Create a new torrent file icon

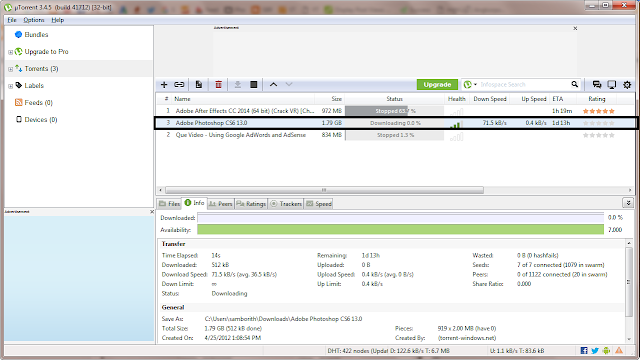coord(199,84)
